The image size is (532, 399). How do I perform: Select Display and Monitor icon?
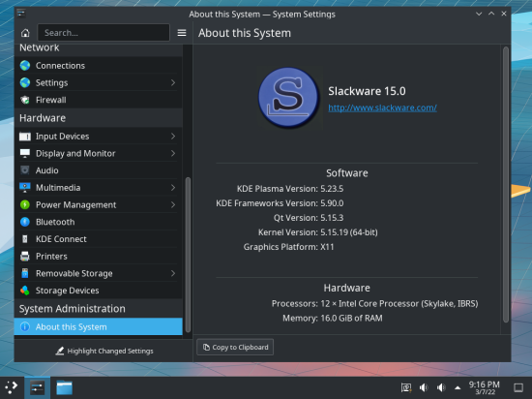coord(25,153)
